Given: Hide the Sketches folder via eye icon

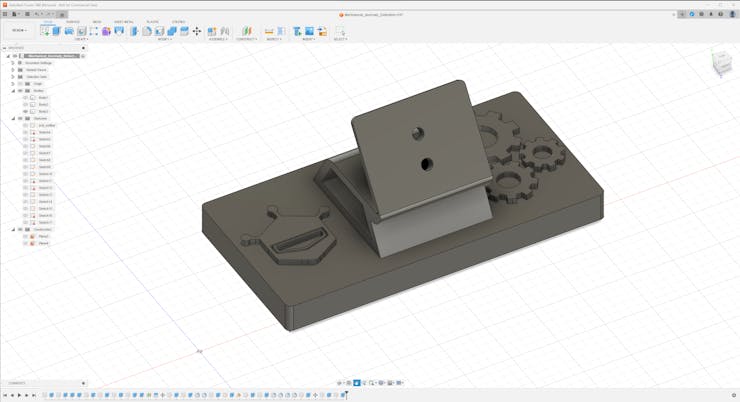Looking at the screenshot, I should 20,119.
